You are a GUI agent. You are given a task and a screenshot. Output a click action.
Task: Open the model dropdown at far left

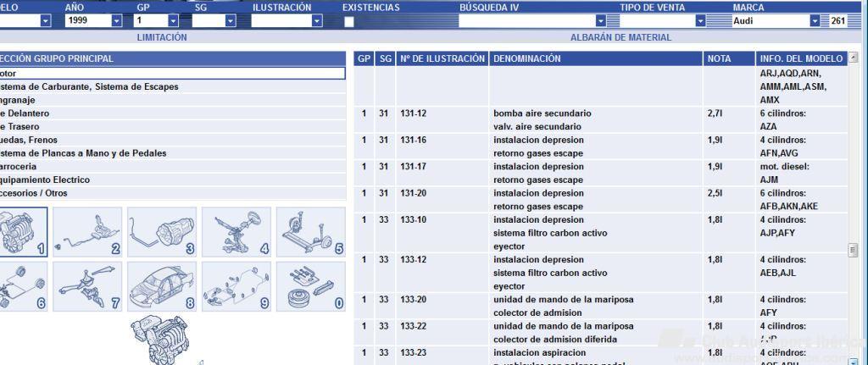click(x=46, y=20)
